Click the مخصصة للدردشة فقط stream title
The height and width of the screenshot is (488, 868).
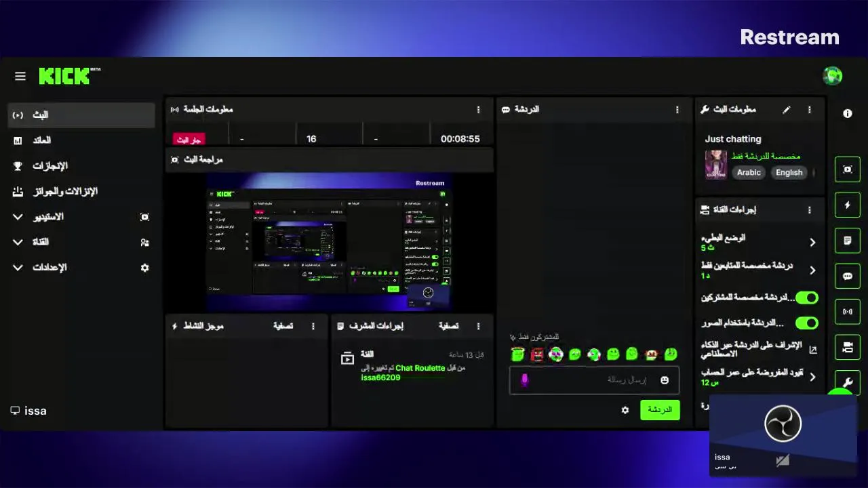[x=766, y=156]
